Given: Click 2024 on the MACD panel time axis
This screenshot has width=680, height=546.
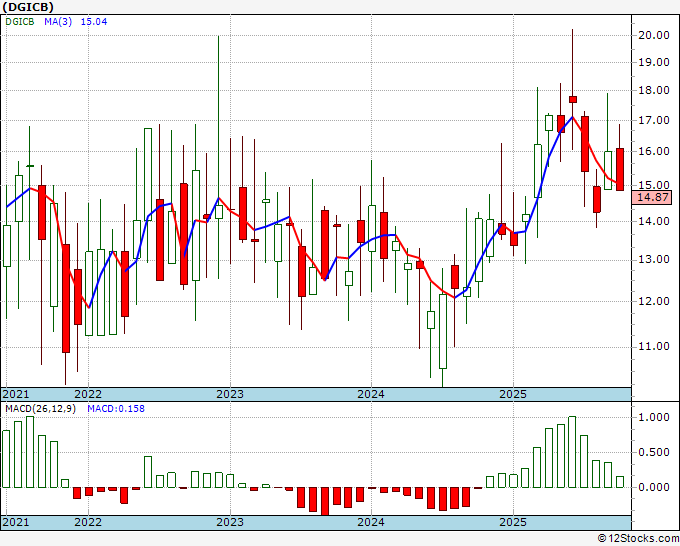Looking at the screenshot, I should (x=371, y=522).
